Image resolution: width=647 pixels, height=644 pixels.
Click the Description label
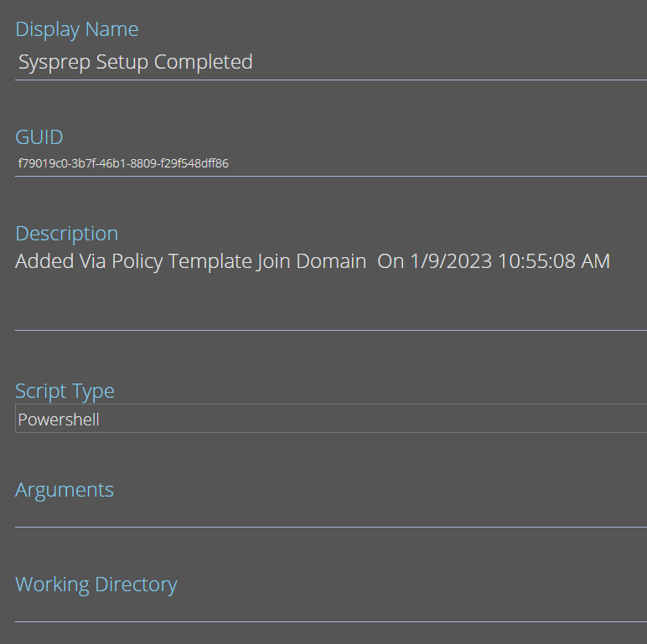point(67,234)
